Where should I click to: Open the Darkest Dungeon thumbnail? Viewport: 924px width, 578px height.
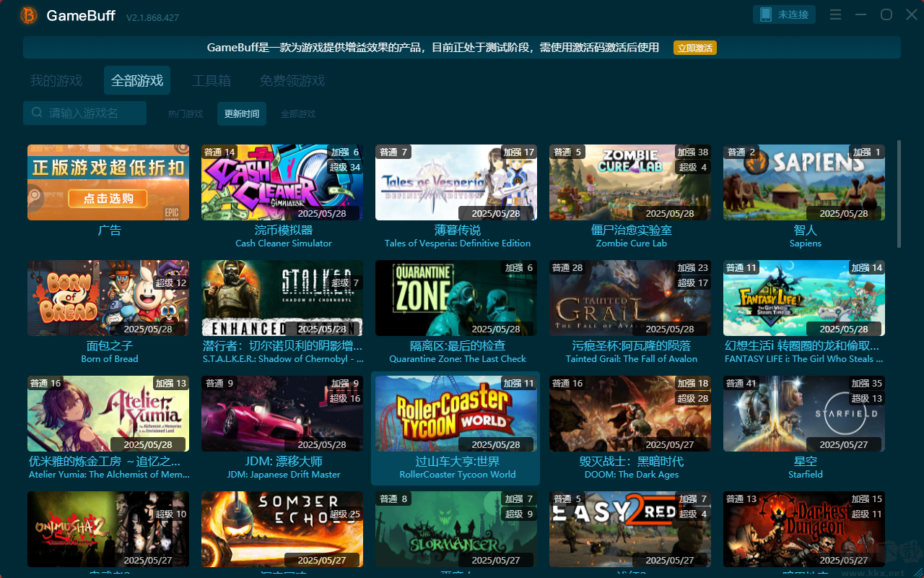point(804,529)
